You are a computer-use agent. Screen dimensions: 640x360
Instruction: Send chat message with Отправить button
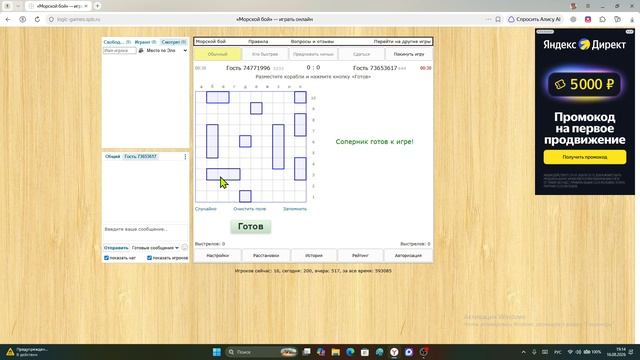coord(116,248)
